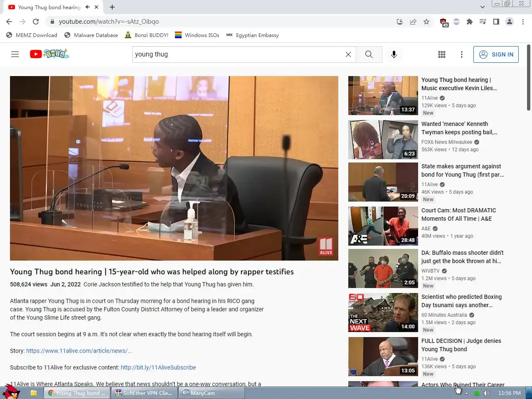Open State makes argument video thumbnail

383,182
